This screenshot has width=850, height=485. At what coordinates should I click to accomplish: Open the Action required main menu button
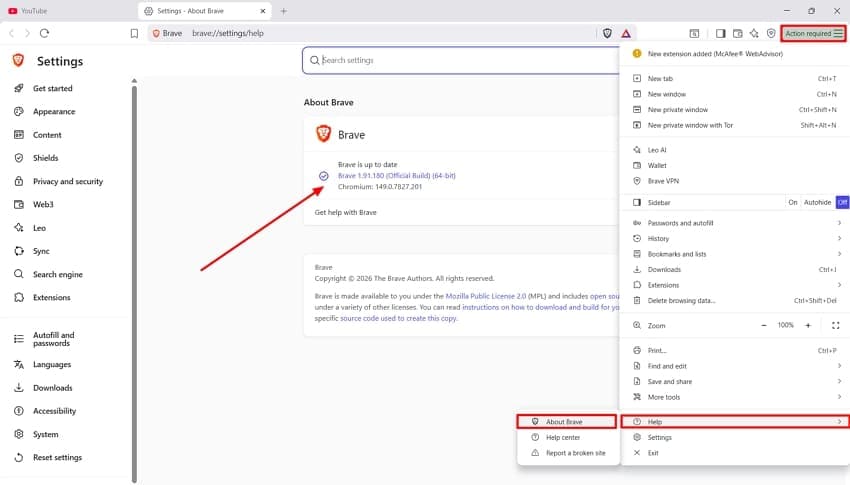tap(813, 34)
